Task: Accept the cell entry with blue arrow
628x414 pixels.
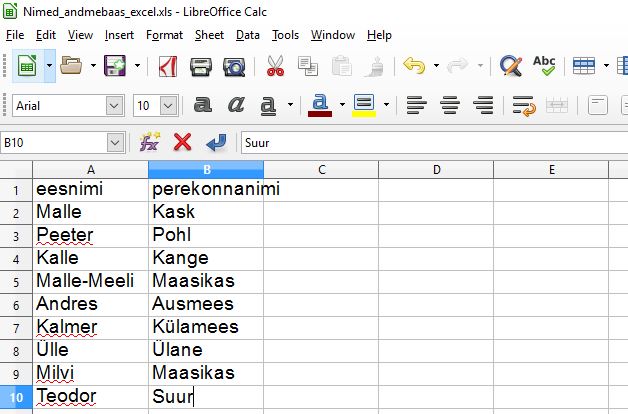Action: pyautogui.click(x=216, y=143)
